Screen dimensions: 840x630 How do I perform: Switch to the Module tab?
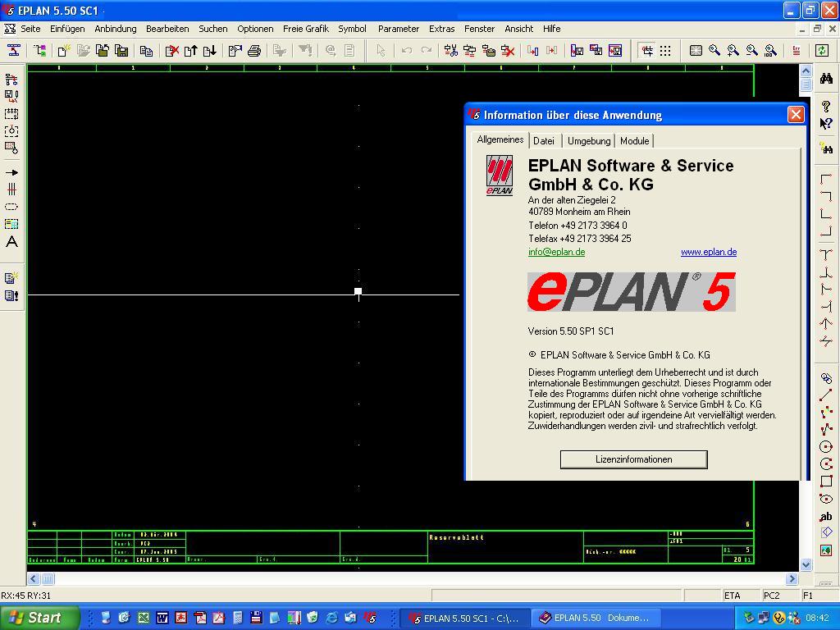click(634, 141)
